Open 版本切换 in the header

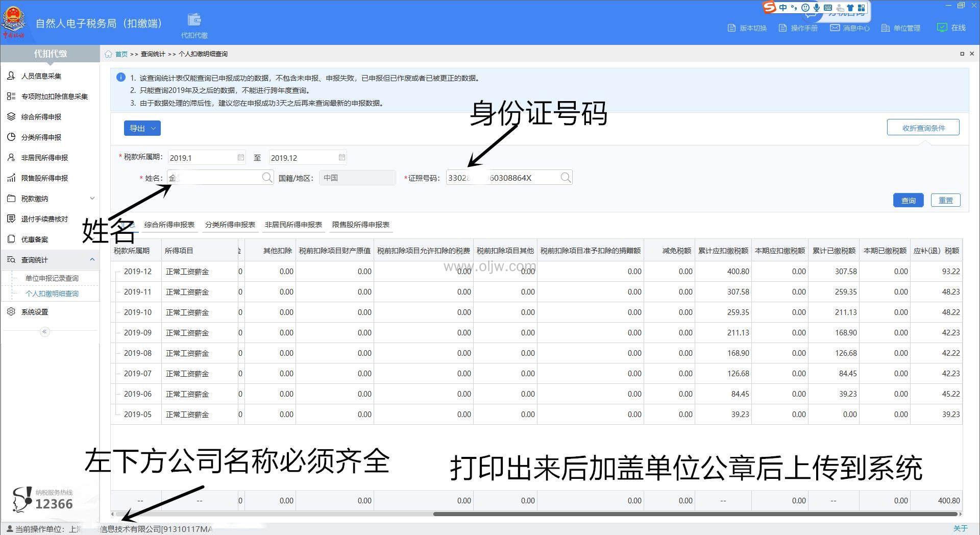tap(747, 28)
